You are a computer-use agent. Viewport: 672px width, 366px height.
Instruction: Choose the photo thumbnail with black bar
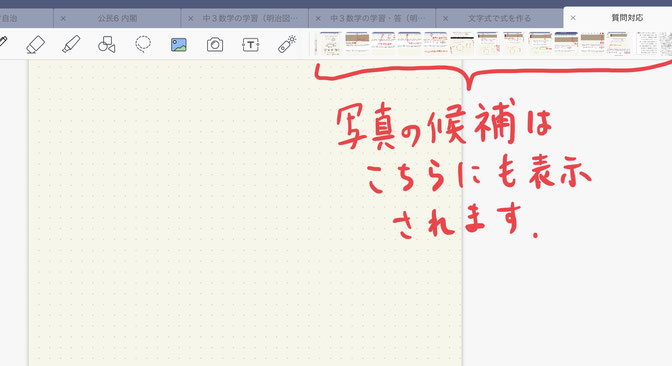462,44
